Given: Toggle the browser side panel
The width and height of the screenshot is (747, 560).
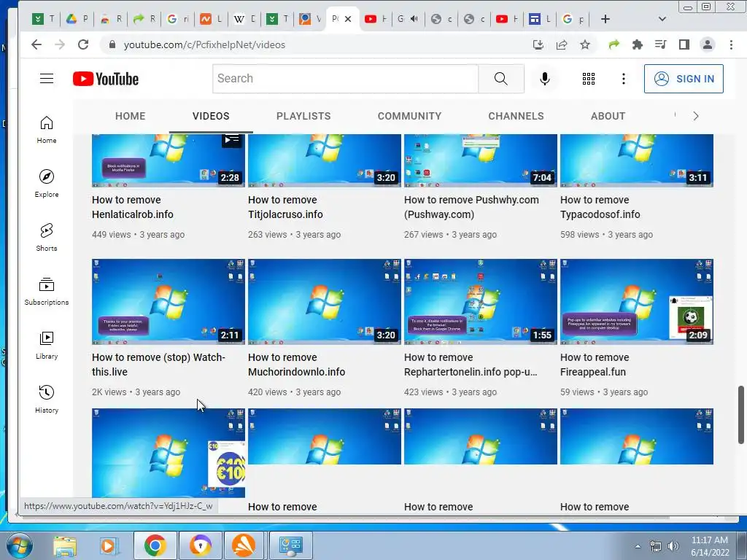Looking at the screenshot, I should point(684,44).
